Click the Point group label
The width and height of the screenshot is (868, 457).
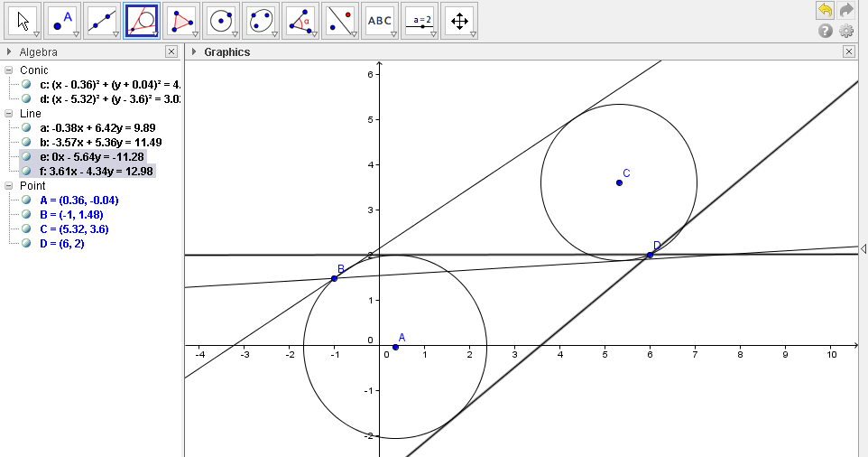(32, 185)
